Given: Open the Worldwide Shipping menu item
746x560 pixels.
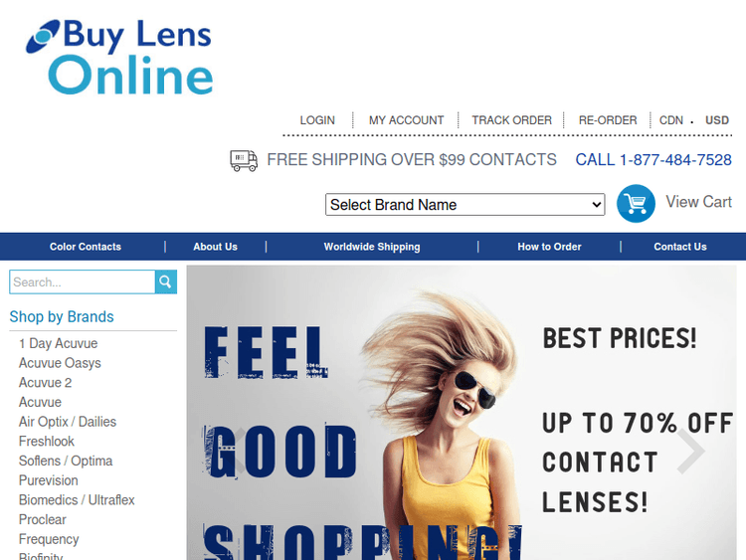Looking at the screenshot, I should pyautogui.click(x=372, y=247).
